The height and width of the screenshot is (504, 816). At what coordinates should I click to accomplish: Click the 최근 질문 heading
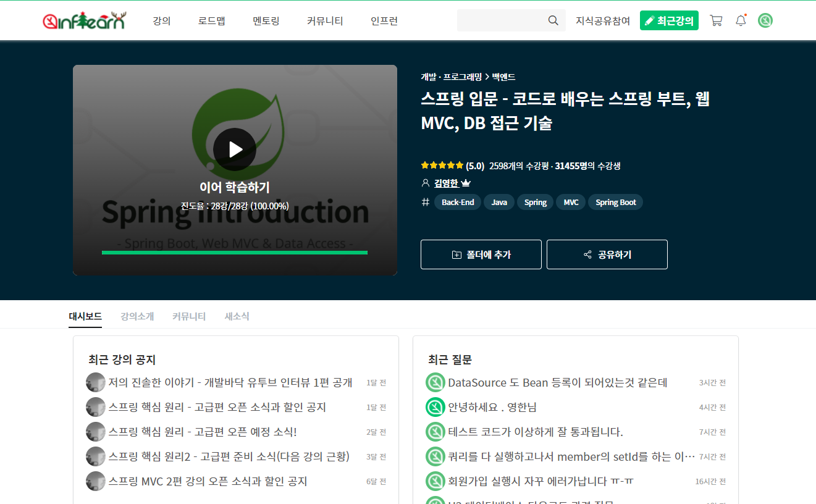(450, 359)
